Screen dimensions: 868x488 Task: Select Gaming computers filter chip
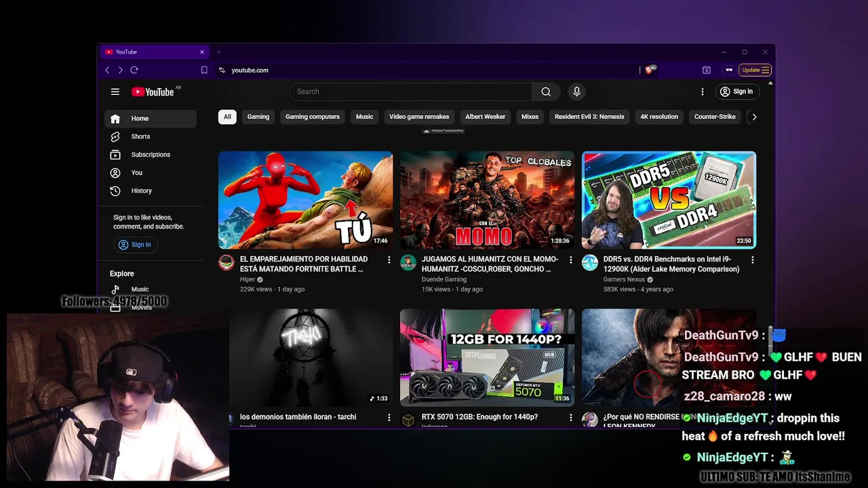(x=313, y=117)
